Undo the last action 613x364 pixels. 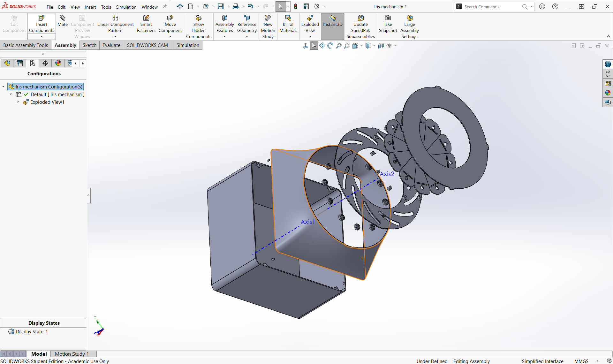251,6
